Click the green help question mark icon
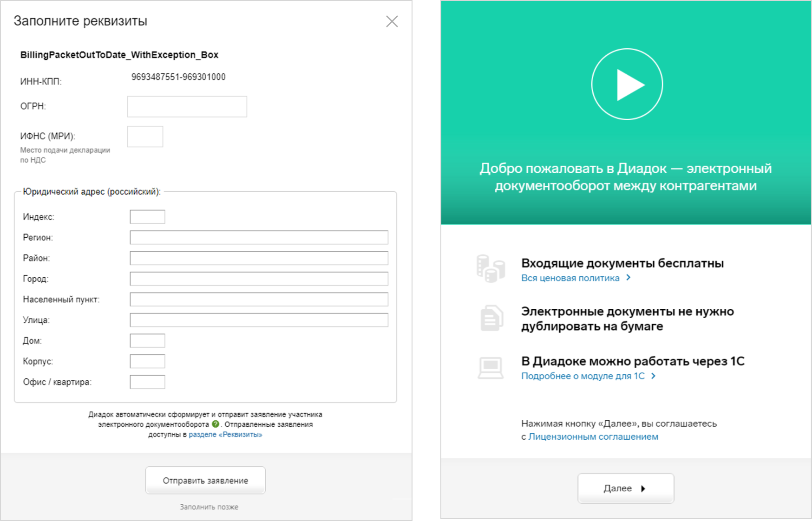The height and width of the screenshot is (521, 812). (216, 424)
